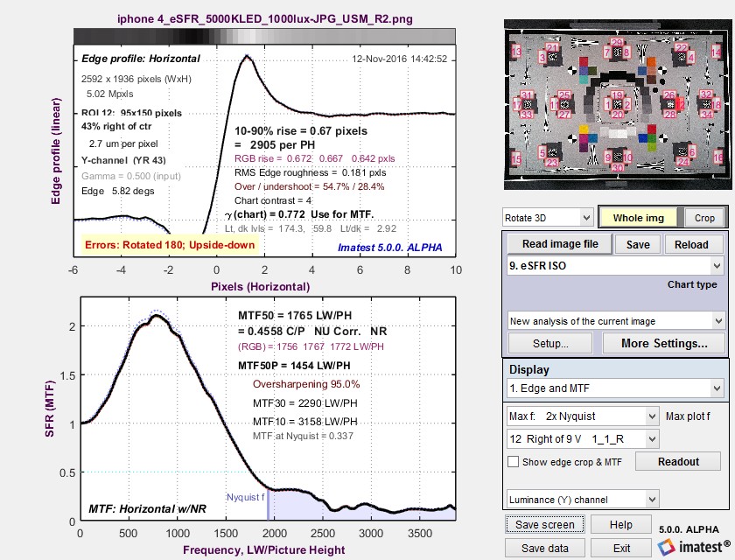Viewport: 735px width, 560px height.
Task: Select ROI box 21 on chart preview
Action: [x=552, y=47]
